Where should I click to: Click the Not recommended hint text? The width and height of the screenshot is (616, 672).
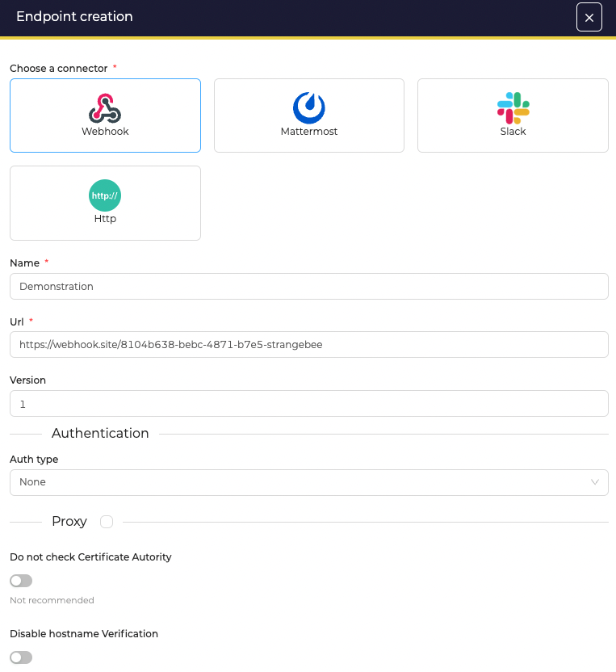point(52,600)
